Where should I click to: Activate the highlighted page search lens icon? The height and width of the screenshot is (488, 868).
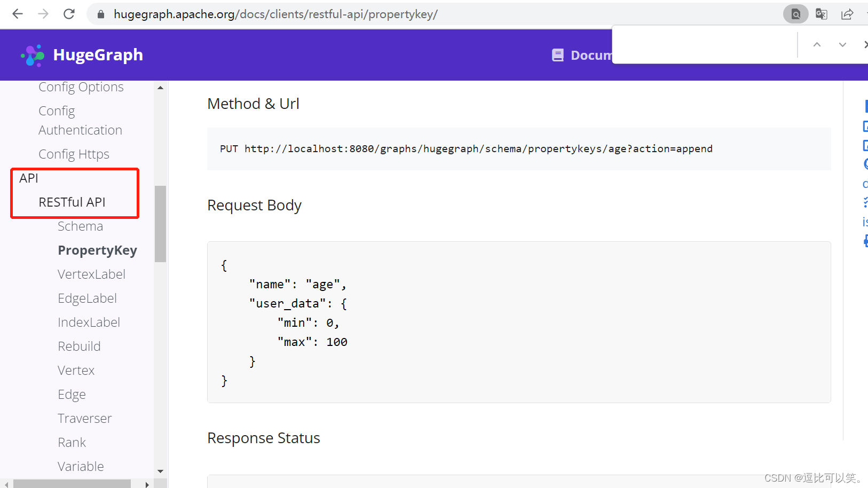795,14
